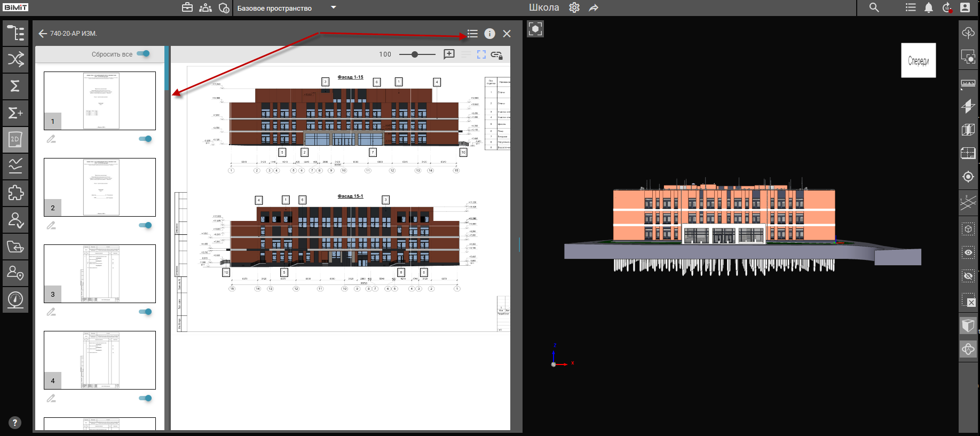Click the info icon in drawing panel
The height and width of the screenshot is (436, 980).
tap(489, 34)
